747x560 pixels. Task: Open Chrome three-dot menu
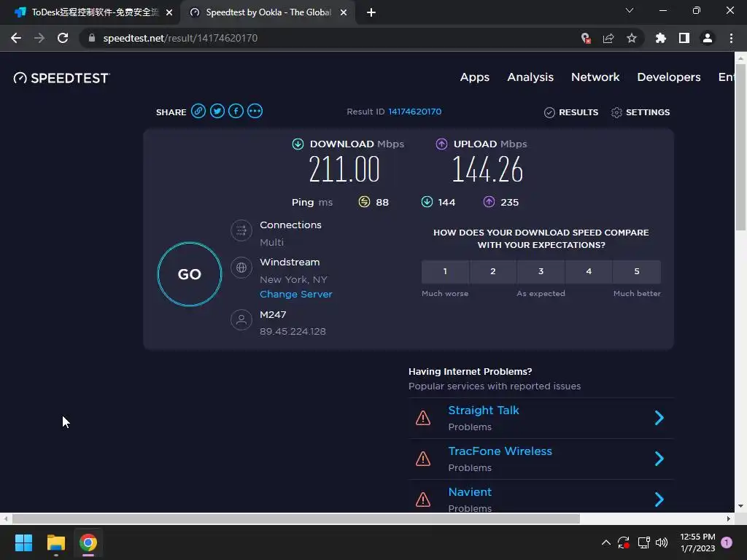[731, 38]
